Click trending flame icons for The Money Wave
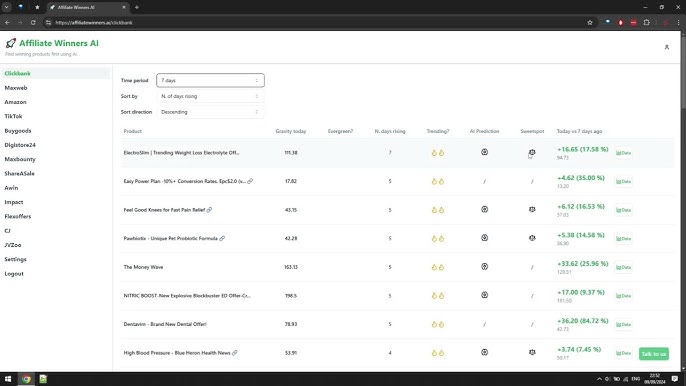This screenshot has height=386, width=686. coord(438,267)
